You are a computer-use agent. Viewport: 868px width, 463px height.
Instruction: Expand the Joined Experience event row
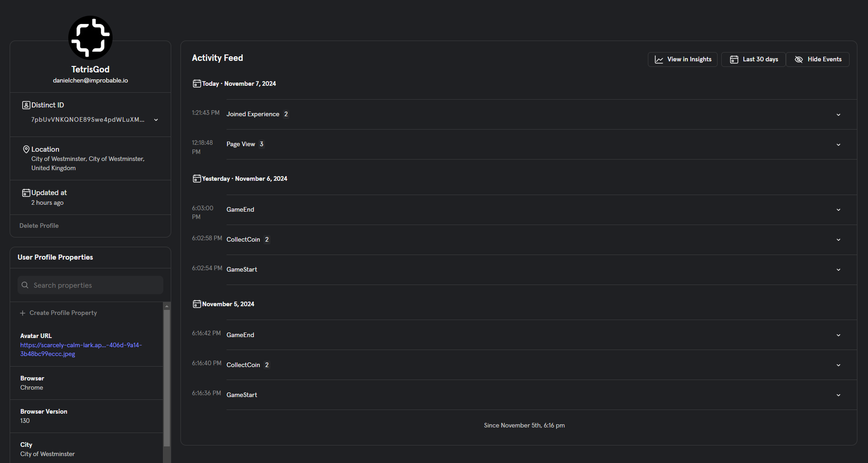click(x=838, y=115)
